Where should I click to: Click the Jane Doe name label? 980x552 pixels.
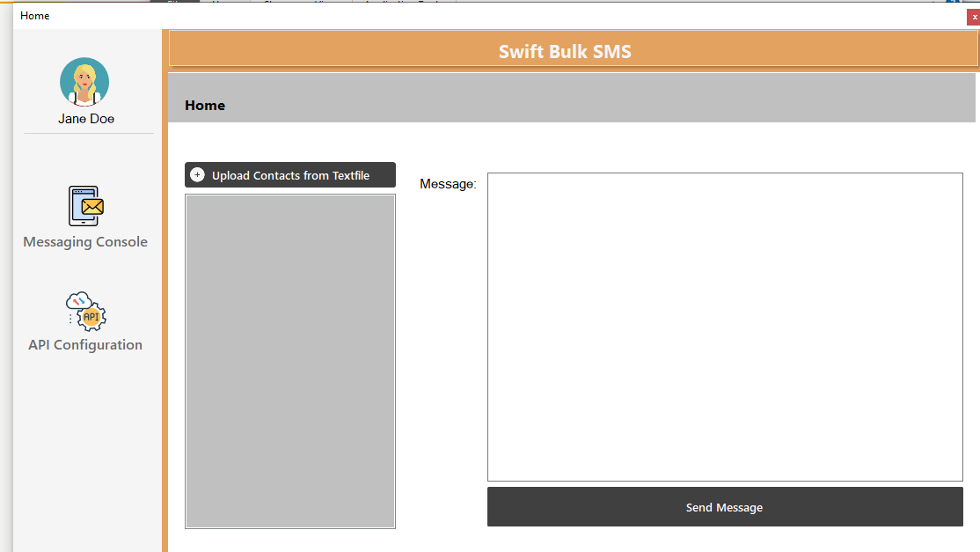(84, 118)
